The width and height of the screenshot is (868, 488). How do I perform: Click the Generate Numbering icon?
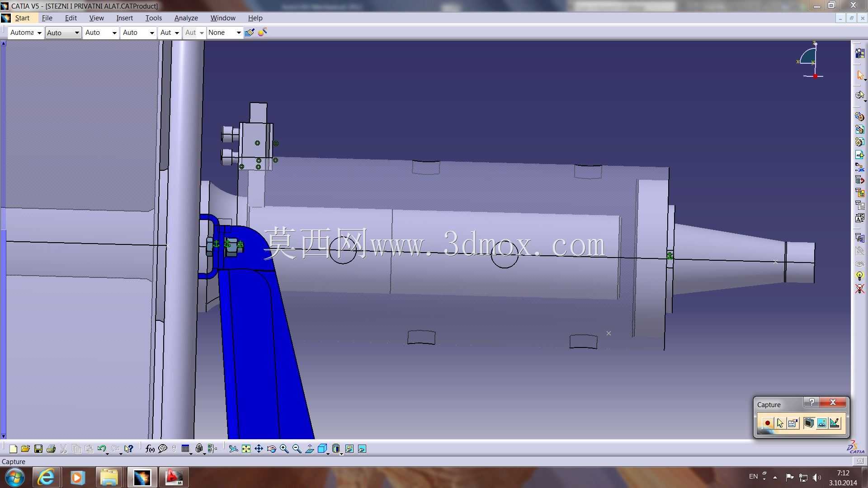859,218
